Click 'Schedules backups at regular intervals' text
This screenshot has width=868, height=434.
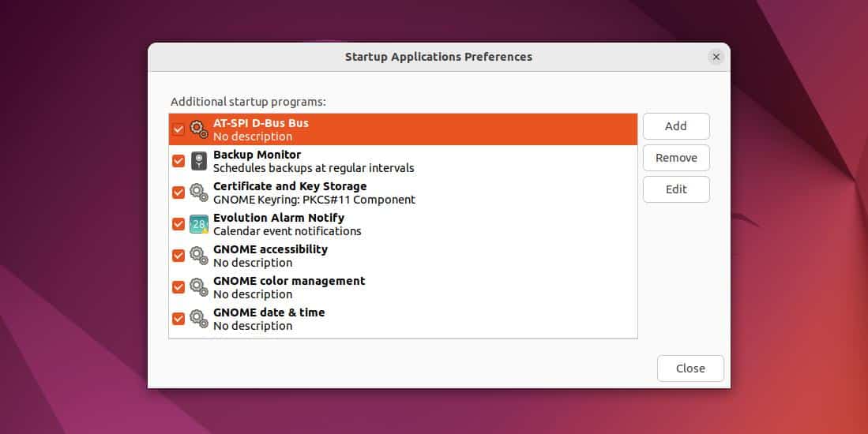pyautogui.click(x=314, y=168)
